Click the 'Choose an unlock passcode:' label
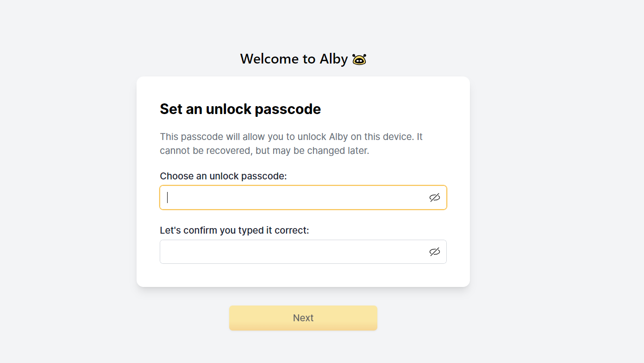The image size is (644, 363). click(x=223, y=176)
